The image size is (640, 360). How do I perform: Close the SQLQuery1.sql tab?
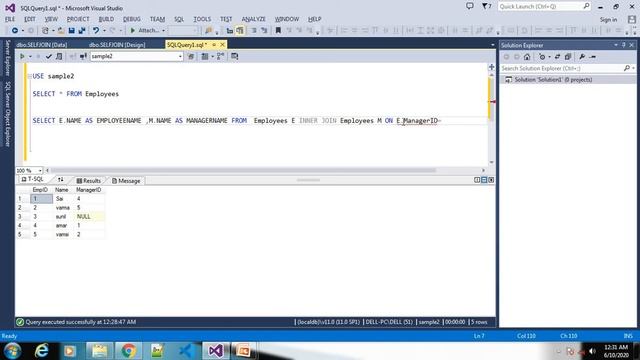pos(222,44)
